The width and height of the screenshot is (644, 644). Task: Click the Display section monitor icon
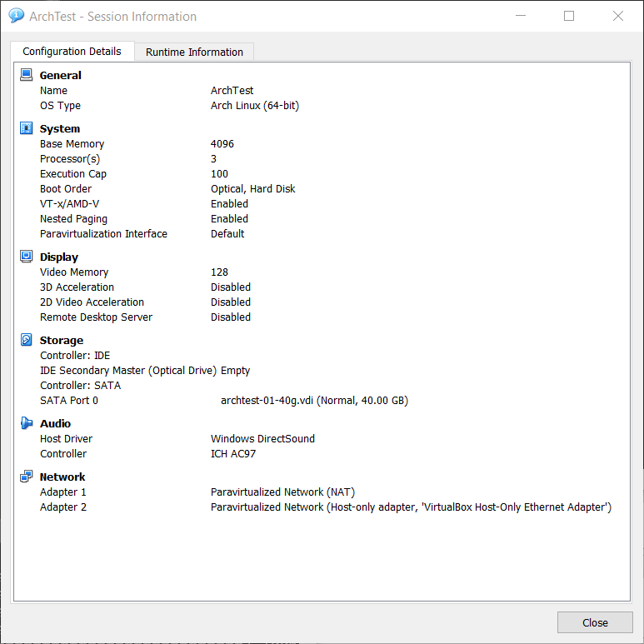(27, 257)
